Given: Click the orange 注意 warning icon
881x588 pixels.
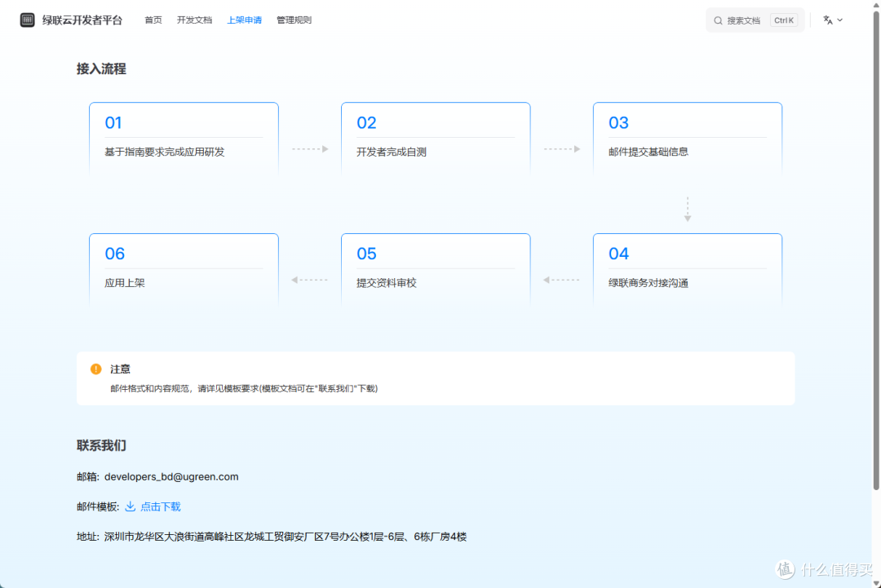Looking at the screenshot, I should point(96,369).
